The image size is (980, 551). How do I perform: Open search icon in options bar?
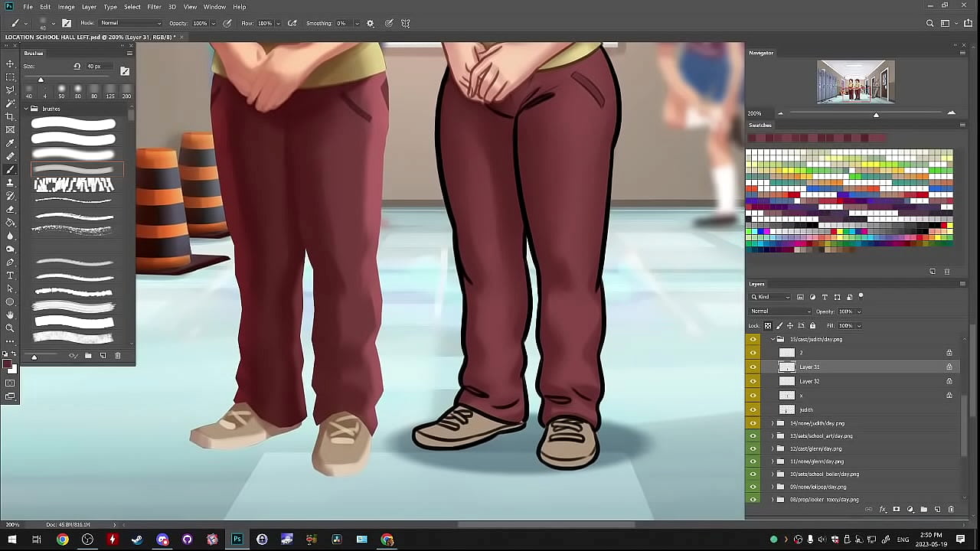pyautogui.click(x=930, y=23)
